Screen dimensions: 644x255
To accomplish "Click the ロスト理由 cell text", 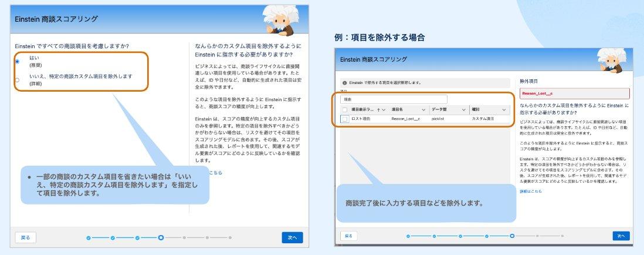I will tap(360, 119).
